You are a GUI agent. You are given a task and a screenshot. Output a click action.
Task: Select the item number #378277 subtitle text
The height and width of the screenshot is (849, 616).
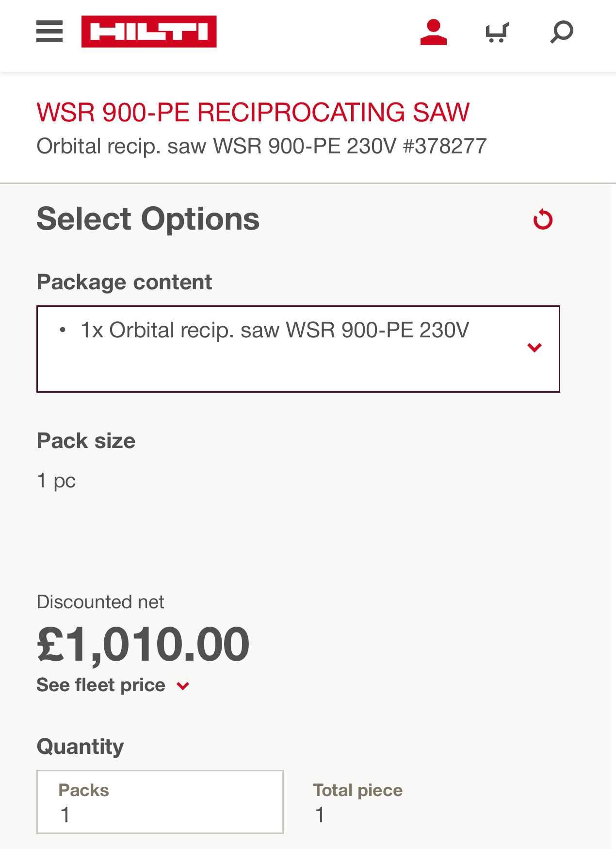click(x=445, y=146)
